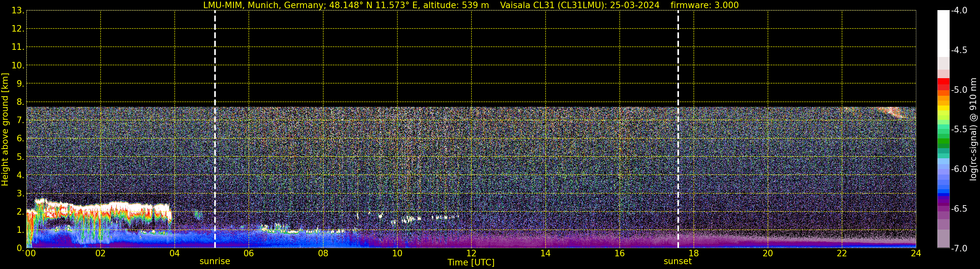Click the white dashed sunset line
Screen dimensions: 980x269
(x=678, y=129)
